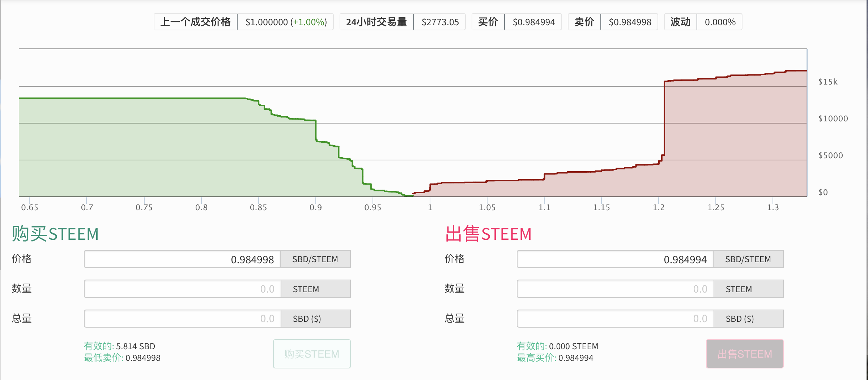
Task: Click the buy price input field
Action: click(x=182, y=259)
